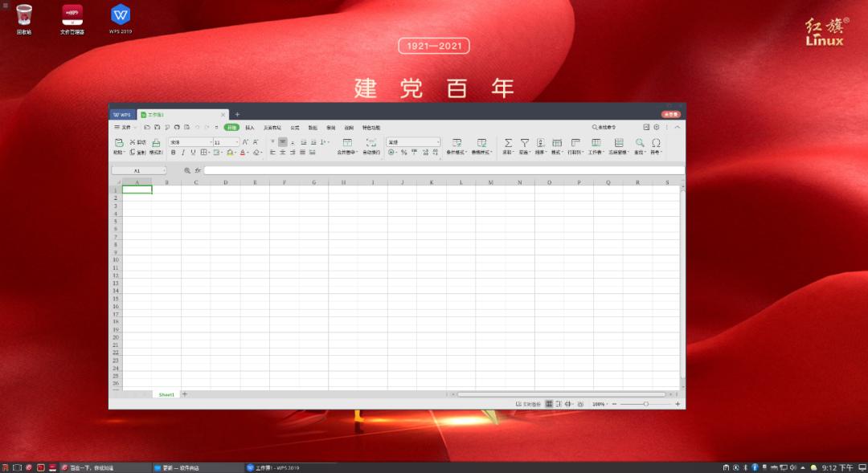Select the Home ribbon tab
This screenshot has width=868, height=473.
coord(231,127)
